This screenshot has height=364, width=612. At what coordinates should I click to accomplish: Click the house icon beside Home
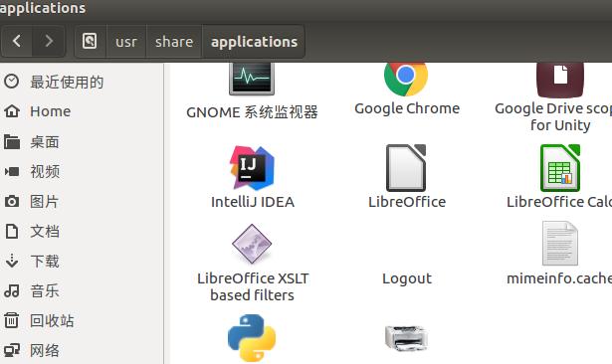pos(12,111)
